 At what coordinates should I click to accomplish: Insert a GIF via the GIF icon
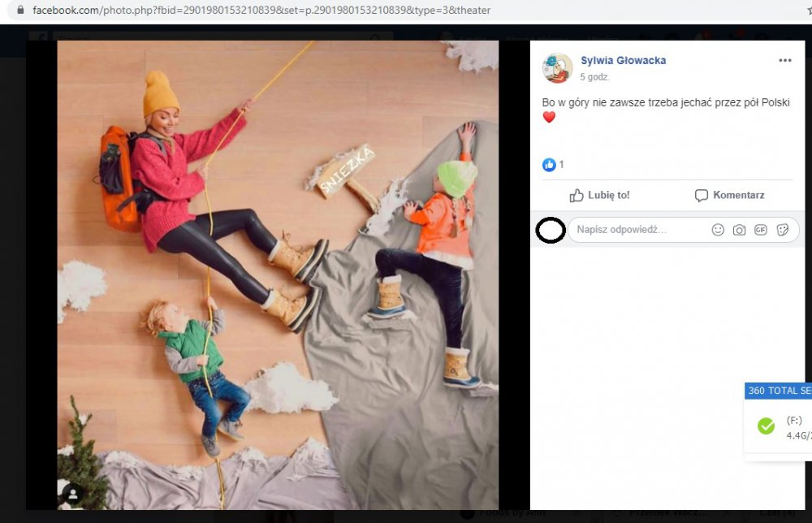coord(761,230)
